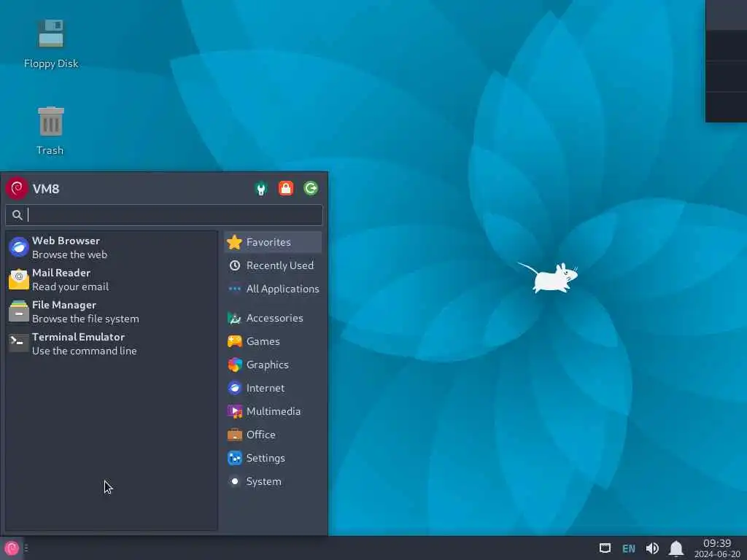Show All Applications category

point(273,289)
